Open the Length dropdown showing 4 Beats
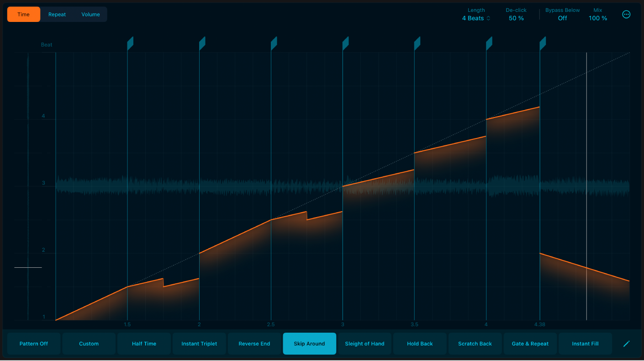Viewport: 644px width, 361px height. click(475, 18)
